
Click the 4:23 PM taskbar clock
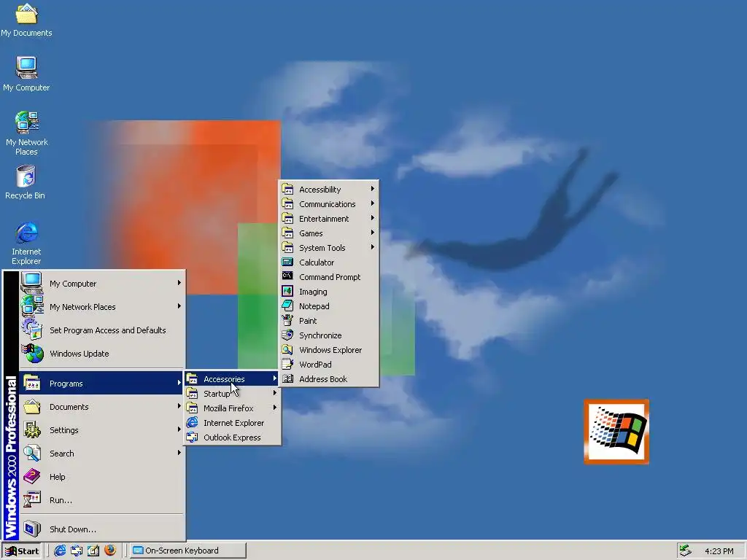pyautogui.click(x=719, y=551)
